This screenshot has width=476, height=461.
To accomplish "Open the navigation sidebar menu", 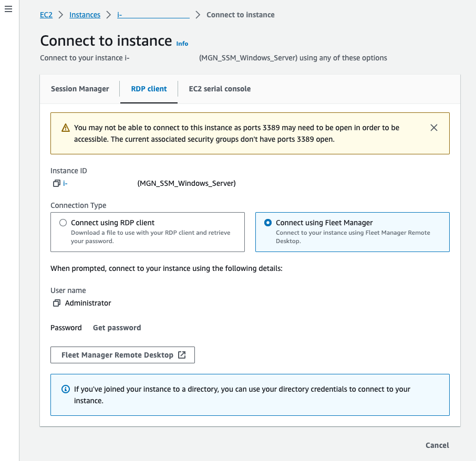I will tap(8, 9).
